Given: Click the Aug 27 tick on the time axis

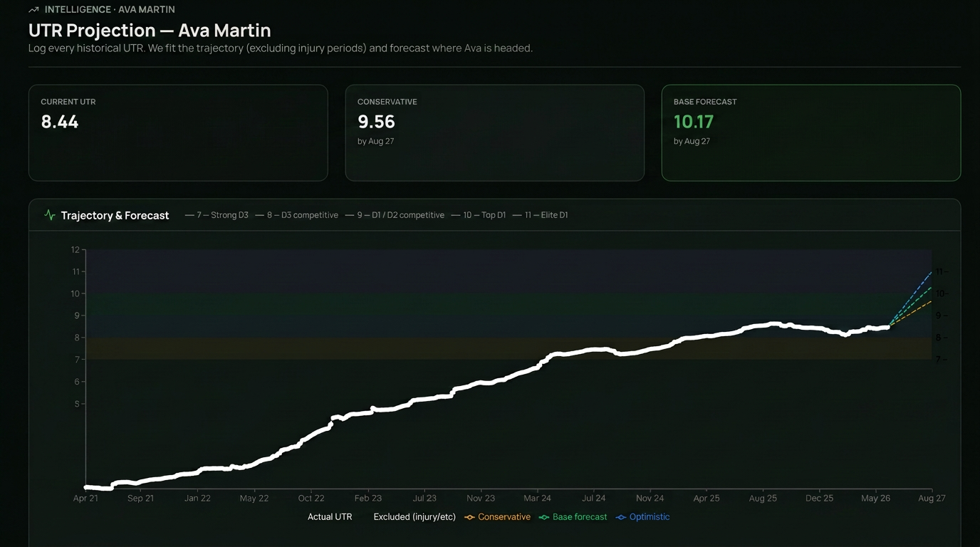Looking at the screenshot, I should coord(932,499).
